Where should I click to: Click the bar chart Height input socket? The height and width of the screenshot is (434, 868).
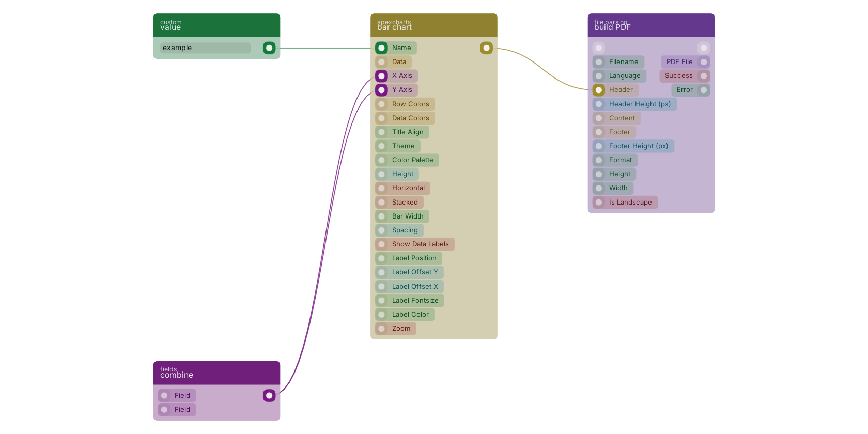tap(382, 174)
